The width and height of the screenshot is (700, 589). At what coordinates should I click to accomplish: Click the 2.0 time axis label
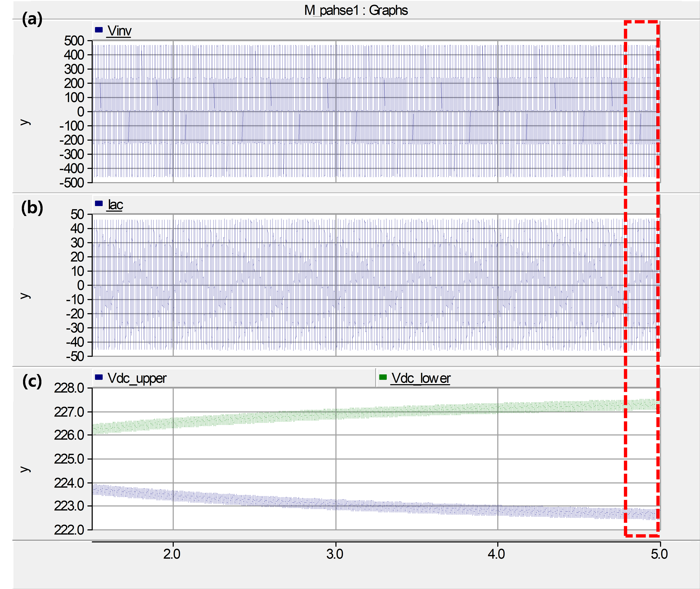click(x=172, y=554)
